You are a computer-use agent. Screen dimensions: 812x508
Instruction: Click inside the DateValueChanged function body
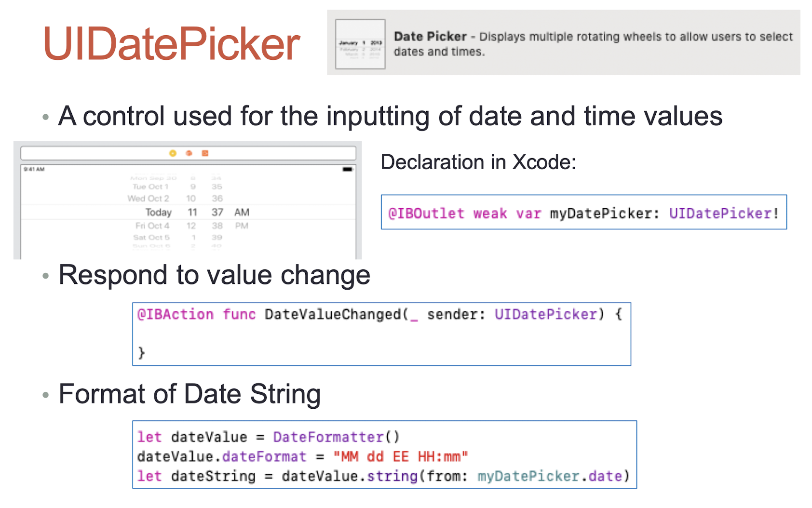[381, 334]
